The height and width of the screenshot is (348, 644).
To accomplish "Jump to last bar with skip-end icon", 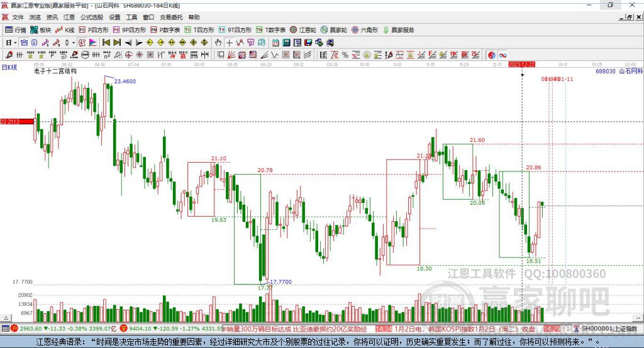I will click(117, 43).
